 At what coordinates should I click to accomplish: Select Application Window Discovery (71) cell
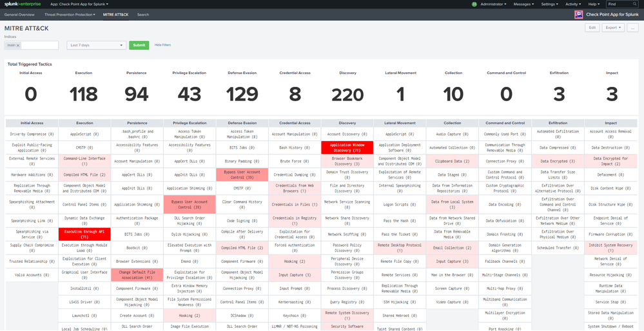347,147
